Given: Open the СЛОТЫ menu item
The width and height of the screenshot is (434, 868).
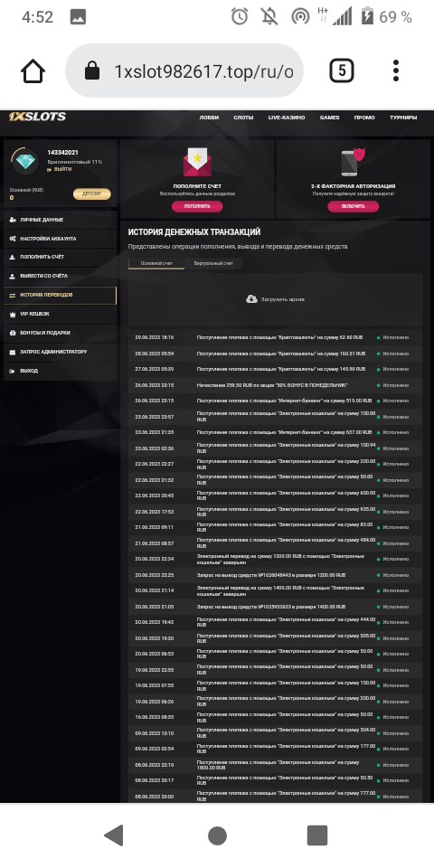Looking at the screenshot, I should pyautogui.click(x=243, y=118).
